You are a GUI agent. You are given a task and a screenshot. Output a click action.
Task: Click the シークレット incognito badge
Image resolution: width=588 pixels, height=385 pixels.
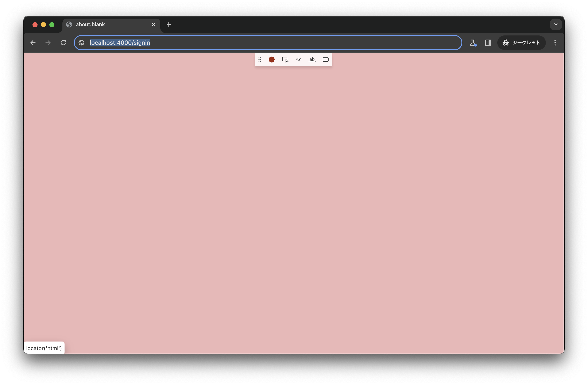(521, 42)
